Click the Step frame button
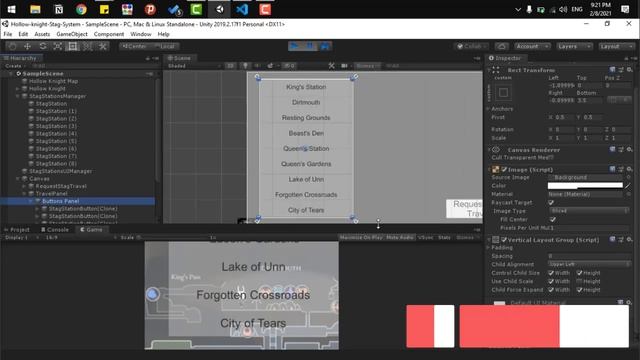 [x=325, y=47]
